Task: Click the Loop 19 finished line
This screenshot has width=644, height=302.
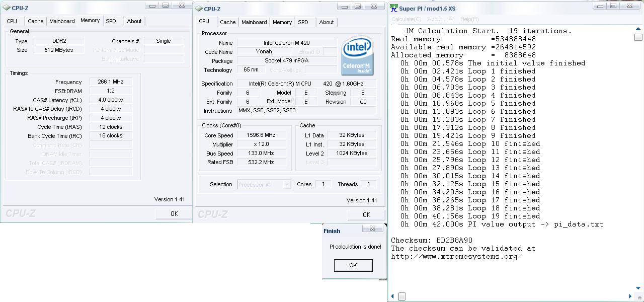Action: click(470, 216)
